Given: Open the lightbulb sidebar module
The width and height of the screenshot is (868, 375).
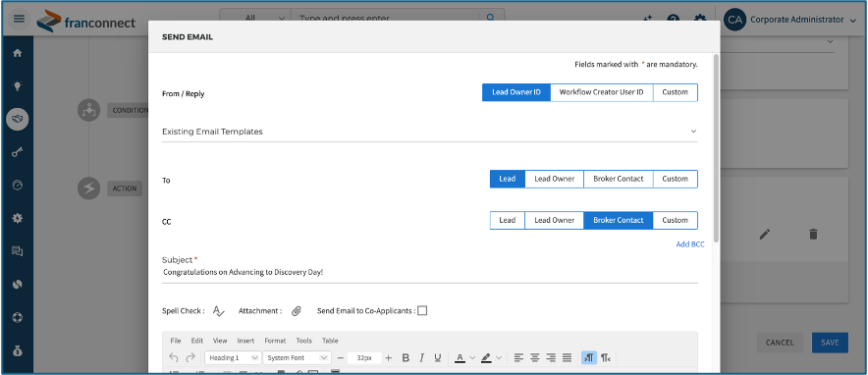Looking at the screenshot, I should [17, 85].
